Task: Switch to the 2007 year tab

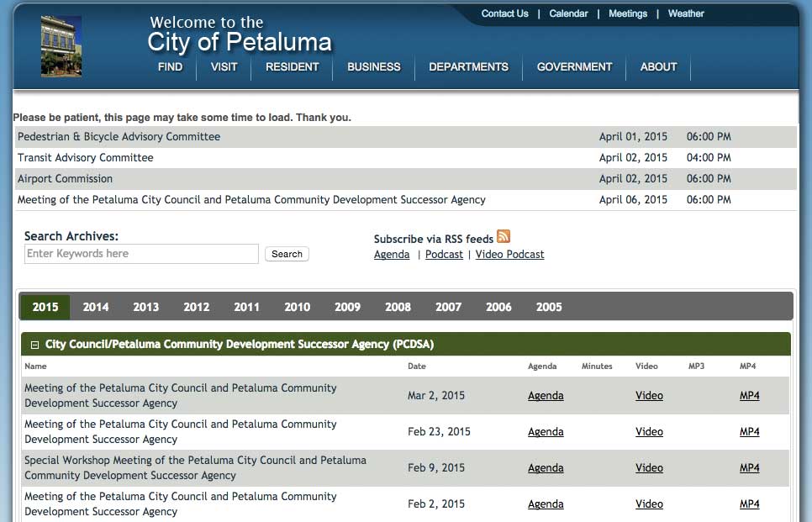Action: pos(449,307)
